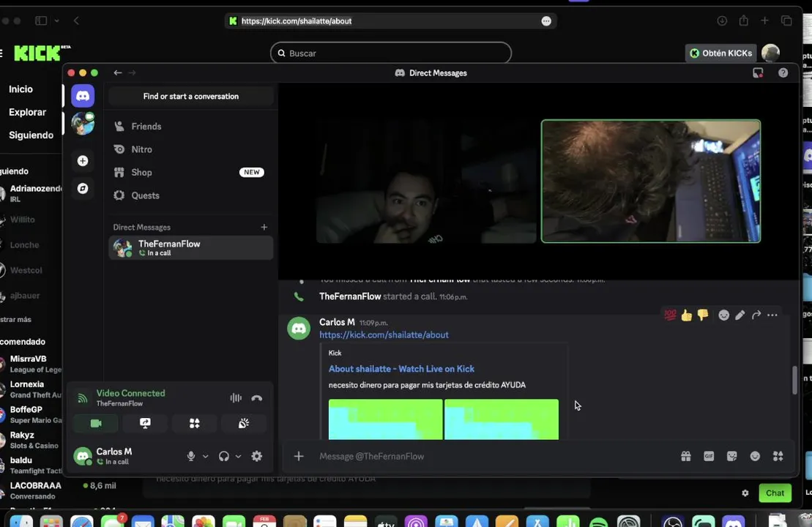Open the Quests page

tap(190, 195)
